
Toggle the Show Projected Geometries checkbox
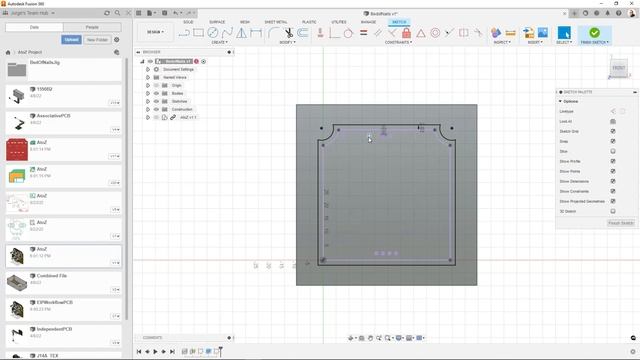(613, 201)
